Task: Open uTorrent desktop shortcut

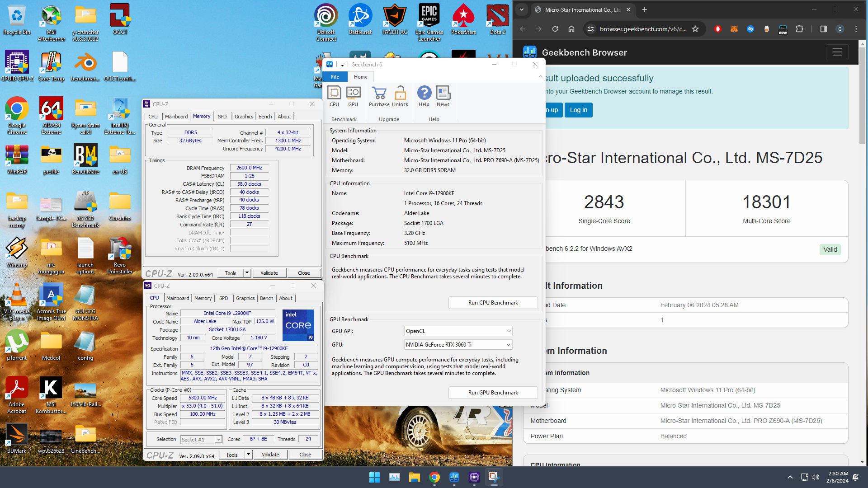Action: [x=17, y=346]
